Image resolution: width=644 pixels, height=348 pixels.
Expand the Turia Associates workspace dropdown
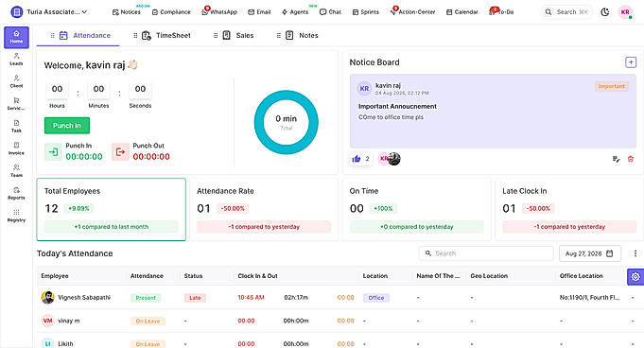[x=84, y=12]
